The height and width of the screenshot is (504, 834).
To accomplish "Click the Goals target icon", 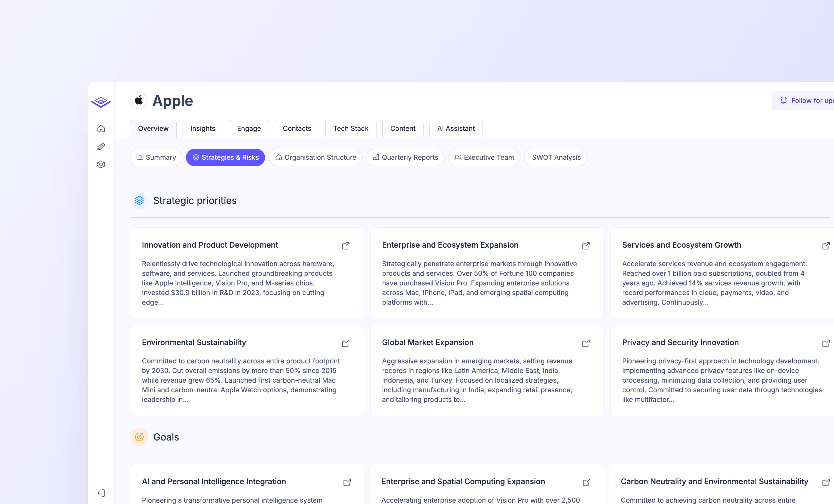I will click(139, 437).
